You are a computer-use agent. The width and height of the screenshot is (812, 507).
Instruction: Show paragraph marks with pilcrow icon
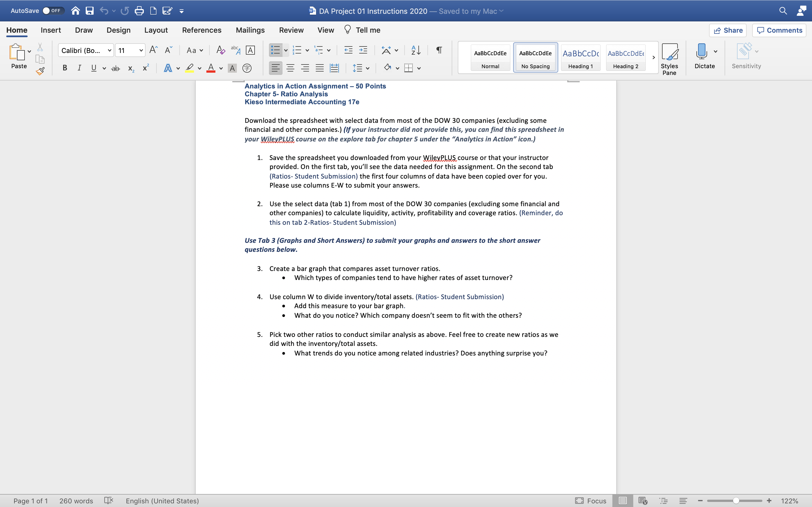coord(439,50)
